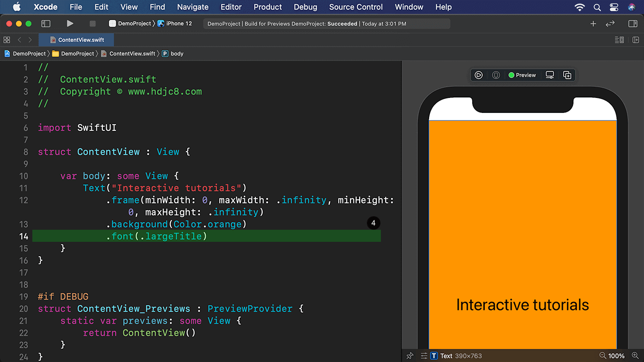
Task: Open the Find menu
Action: [157, 7]
